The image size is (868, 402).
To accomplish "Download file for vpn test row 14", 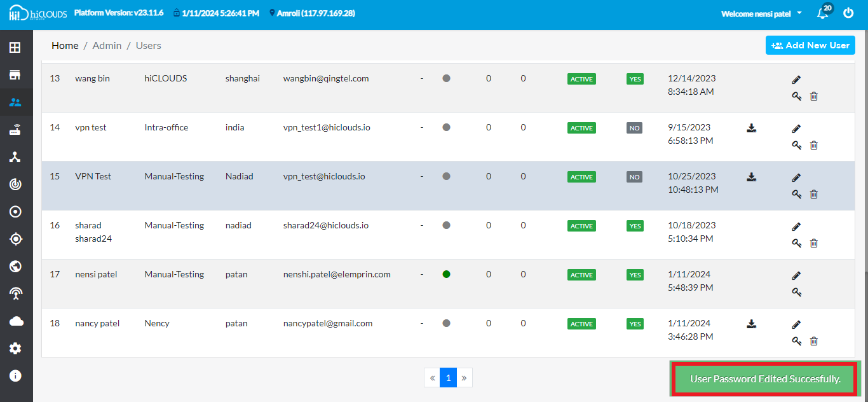I will pos(752,128).
